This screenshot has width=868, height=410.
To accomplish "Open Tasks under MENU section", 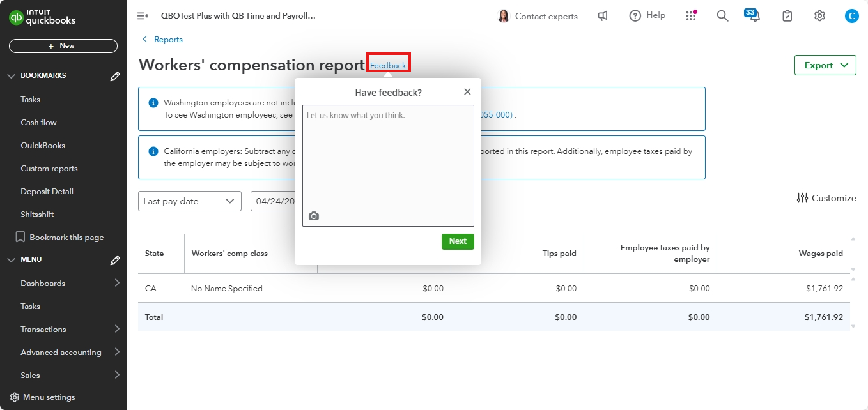I will click(x=30, y=307).
